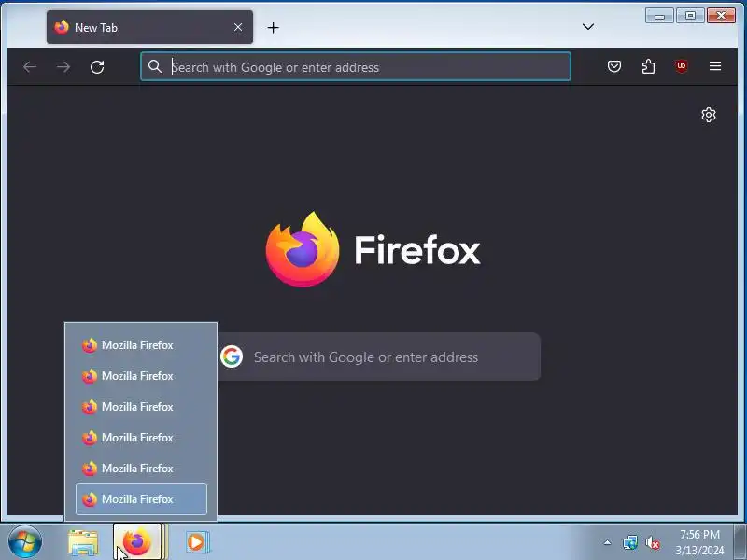747x560 pixels.
Task: Open the Save to Pocket button
Action: tap(614, 66)
